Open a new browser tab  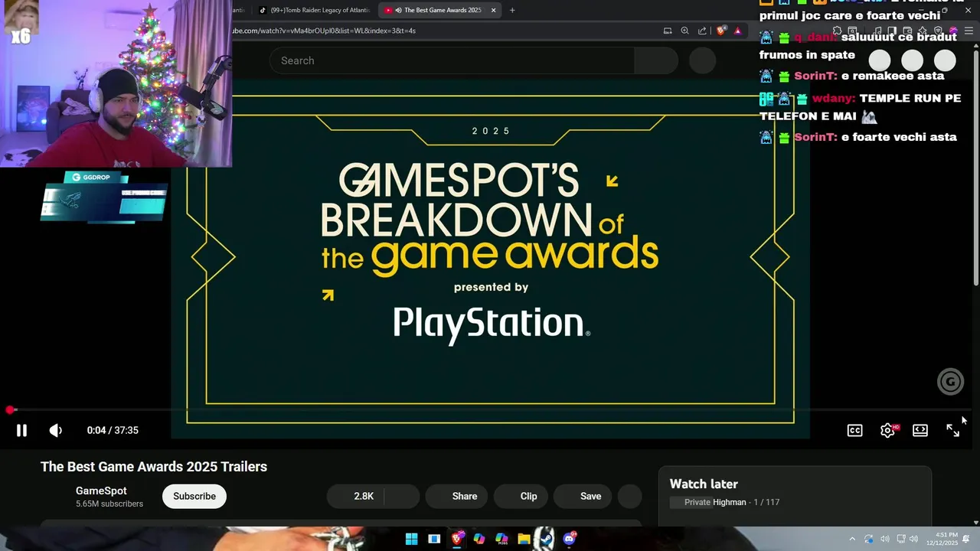click(x=512, y=10)
